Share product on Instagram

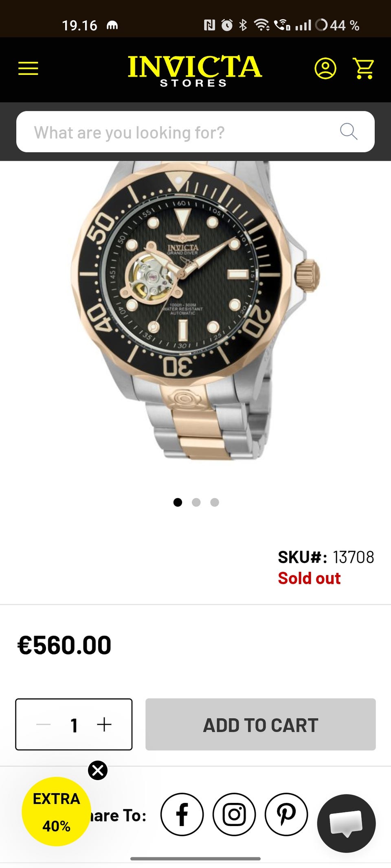pyautogui.click(x=234, y=814)
